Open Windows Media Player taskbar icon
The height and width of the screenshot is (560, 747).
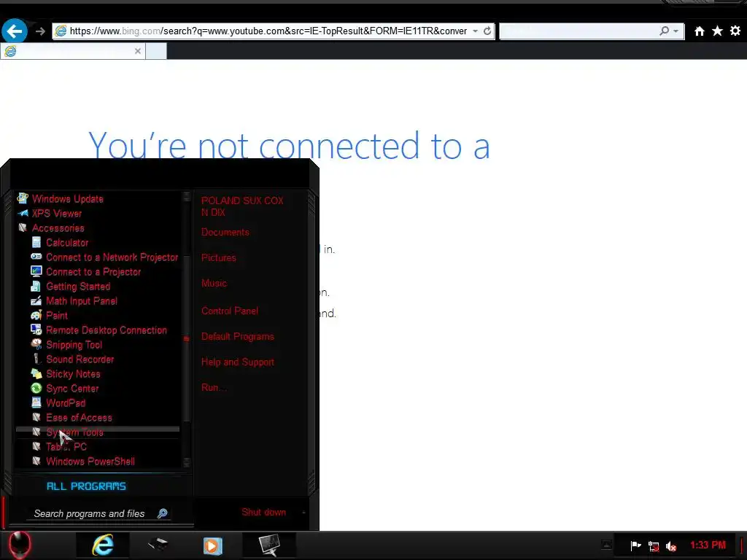click(212, 545)
